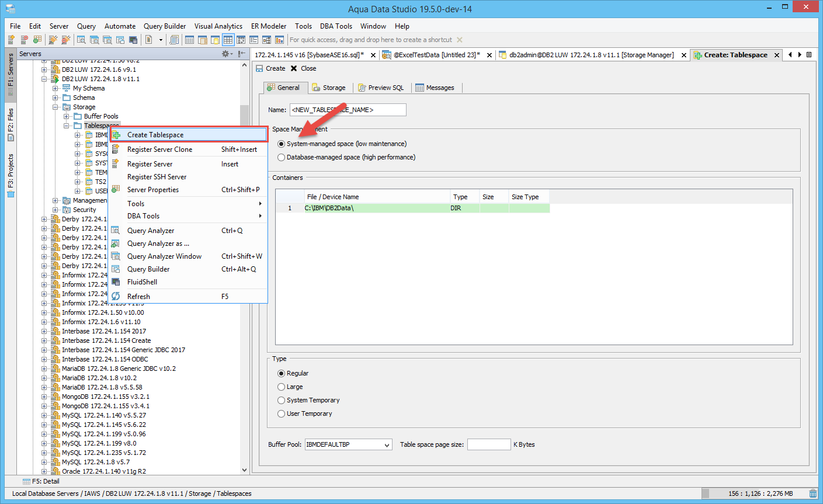Click the tablespace Name input field
Image resolution: width=823 pixels, height=504 pixels.
tap(348, 110)
